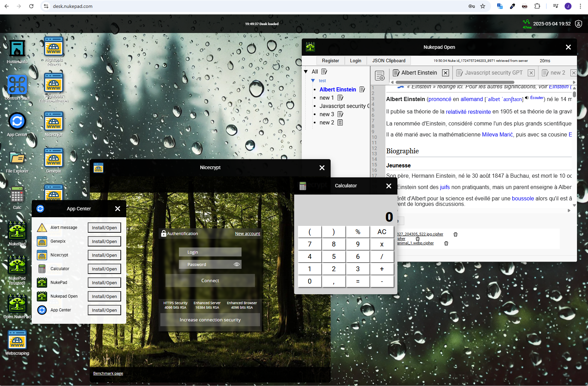This screenshot has width=588, height=386.
Task: Collapse the All tree node
Action: (x=306, y=72)
